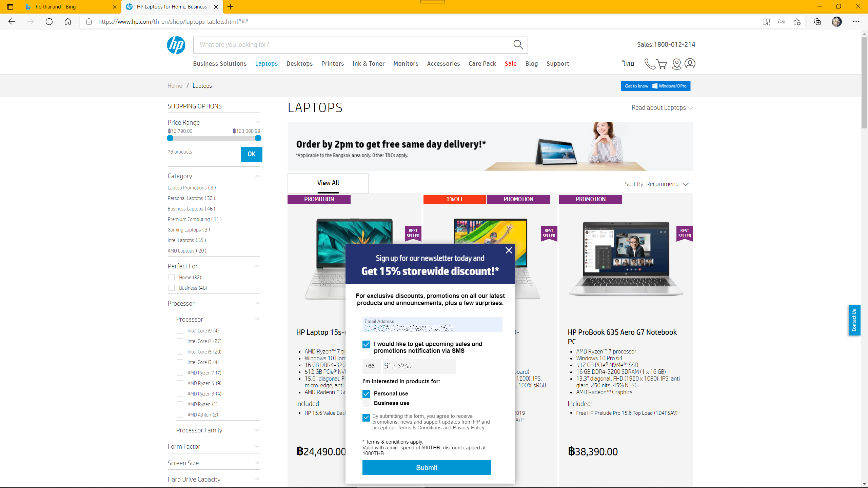868x488 pixels.
Task: Click the search magnifier icon
Action: (518, 45)
